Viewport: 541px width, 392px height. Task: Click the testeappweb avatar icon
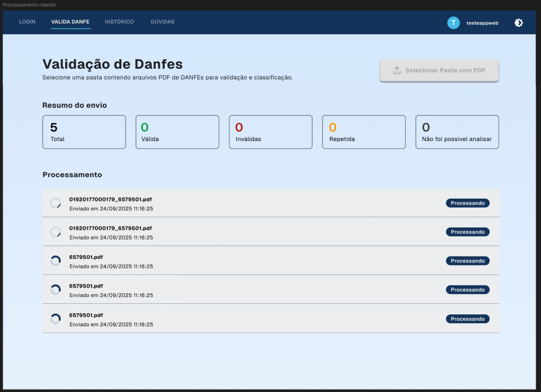tap(453, 23)
